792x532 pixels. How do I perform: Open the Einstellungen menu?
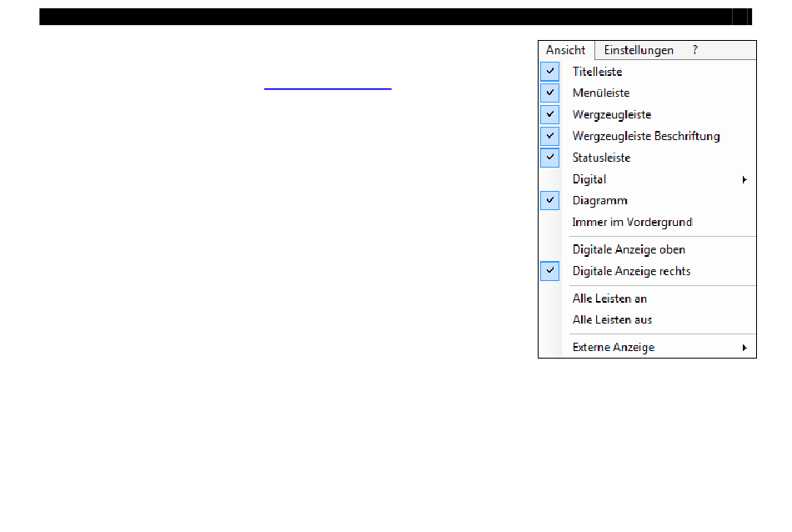click(639, 51)
